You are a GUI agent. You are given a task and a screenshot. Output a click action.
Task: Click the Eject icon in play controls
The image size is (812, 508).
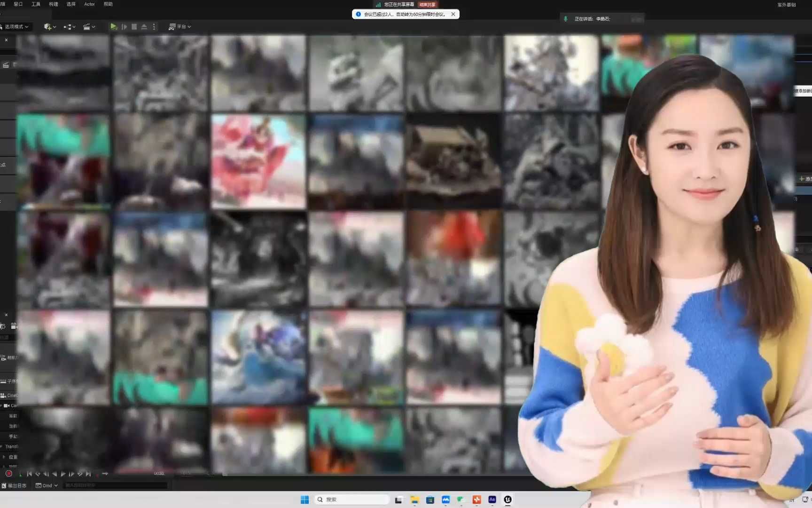pos(144,27)
